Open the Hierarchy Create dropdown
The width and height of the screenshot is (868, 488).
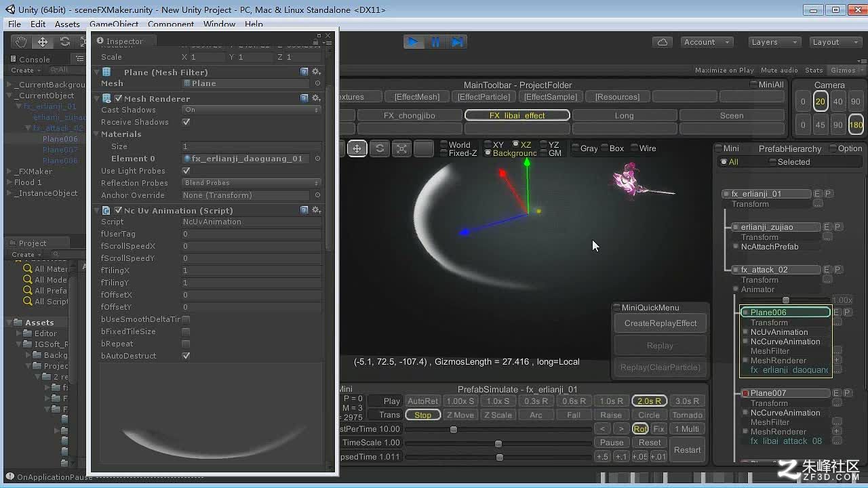point(24,70)
